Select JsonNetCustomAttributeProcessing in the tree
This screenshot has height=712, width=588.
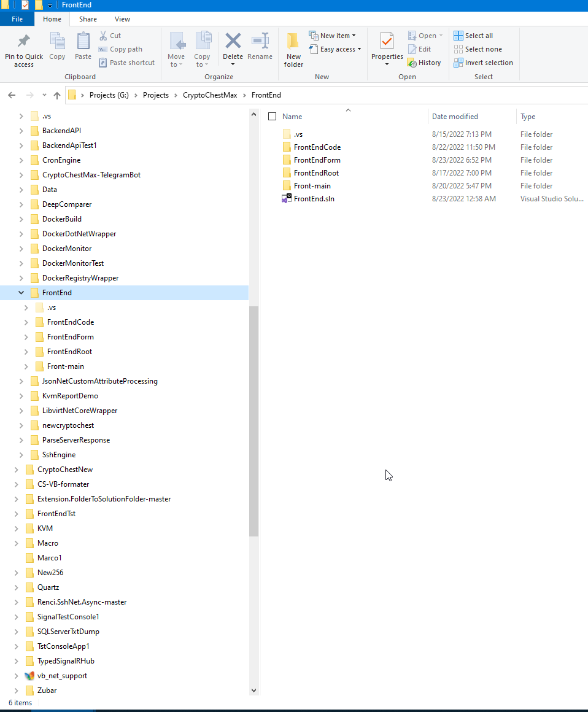coord(100,381)
